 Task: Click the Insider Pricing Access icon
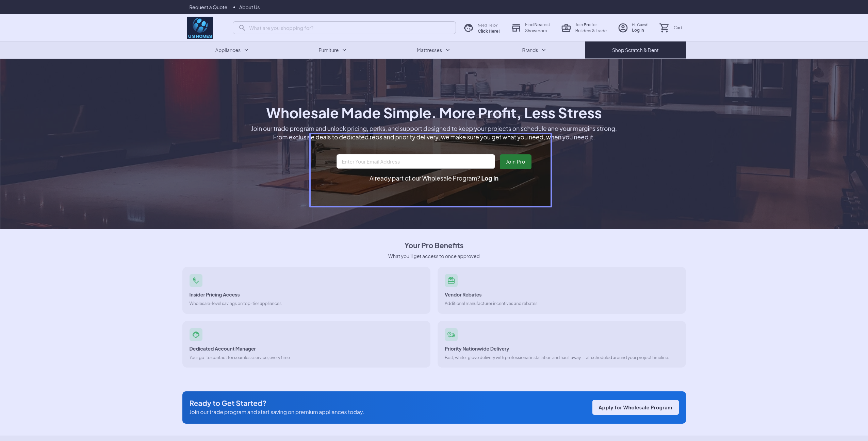pyautogui.click(x=196, y=281)
